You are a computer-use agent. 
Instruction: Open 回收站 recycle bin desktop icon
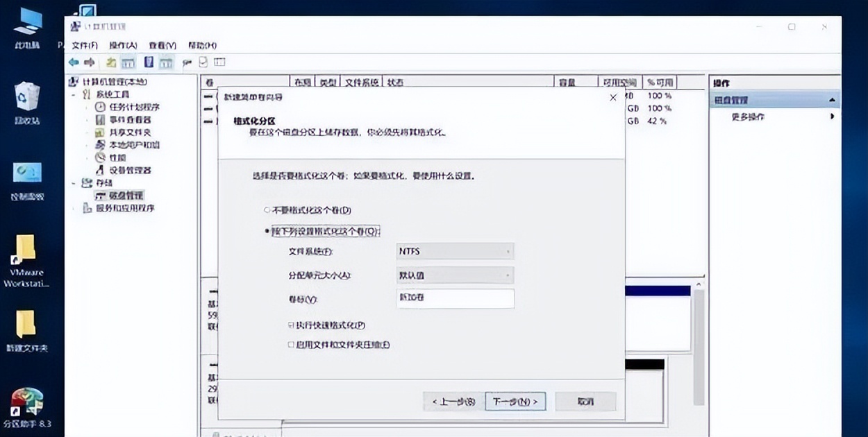pos(27,103)
